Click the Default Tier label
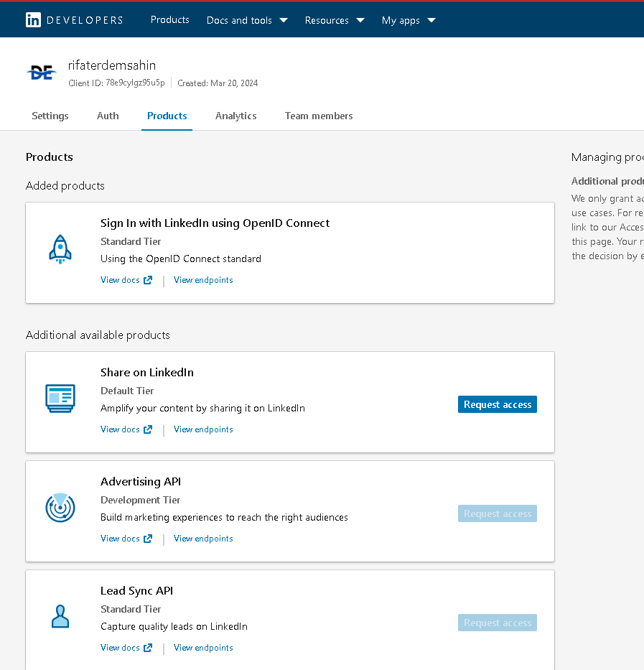 pyautogui.click(x=127, y=391)
